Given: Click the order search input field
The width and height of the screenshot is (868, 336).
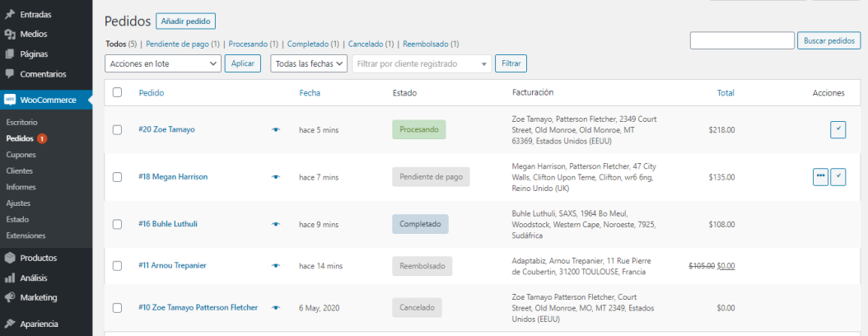Looking at the screenshot, I should point(741,40).
